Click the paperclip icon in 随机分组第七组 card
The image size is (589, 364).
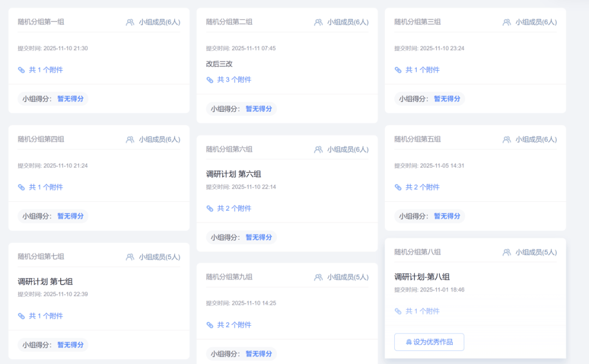pos(22,316)
